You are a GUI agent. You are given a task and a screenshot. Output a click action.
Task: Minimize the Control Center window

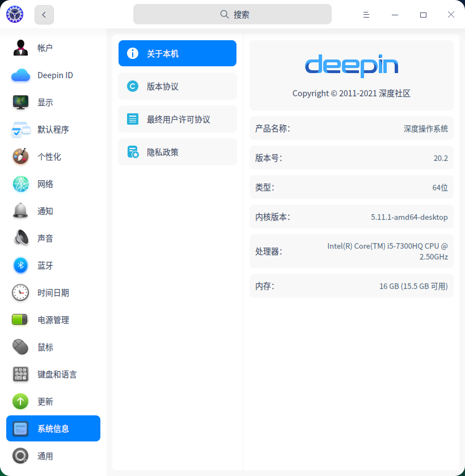point(395,15)
